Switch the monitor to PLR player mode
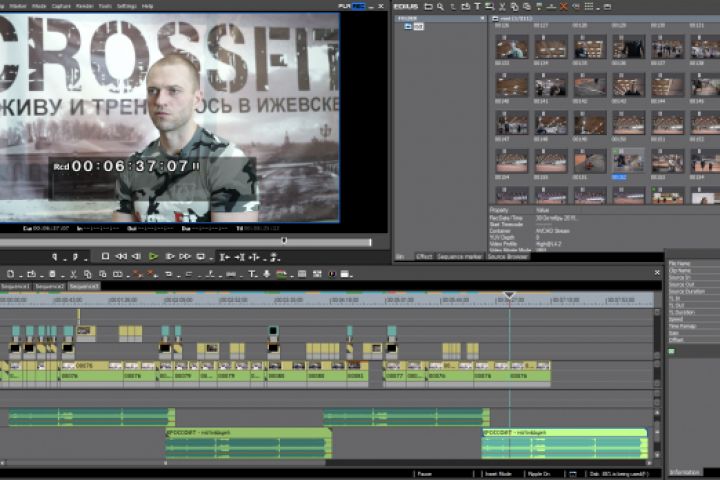The width and height of the screenshot is (720, 480). click(x=344, y=6)
